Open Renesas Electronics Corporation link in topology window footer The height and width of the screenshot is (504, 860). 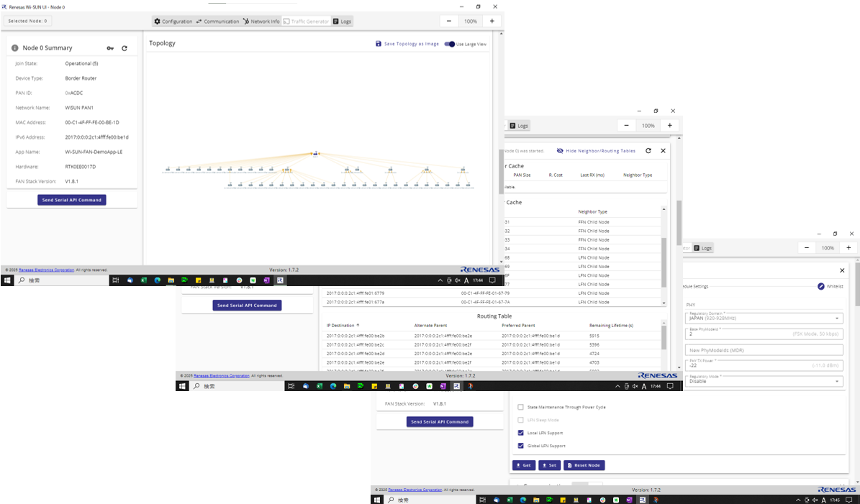(46, 270)
